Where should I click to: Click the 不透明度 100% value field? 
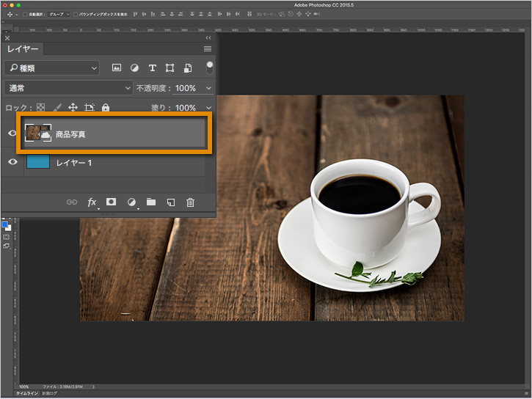click(x=186, y=88)
